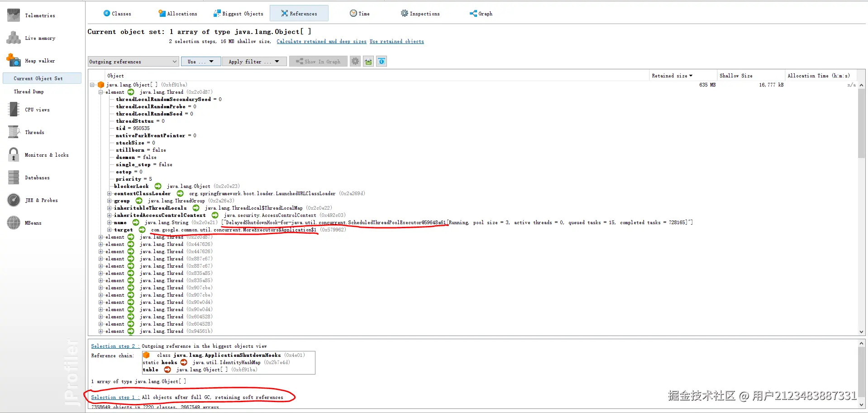Sort by the Shallow Size column

751,76
